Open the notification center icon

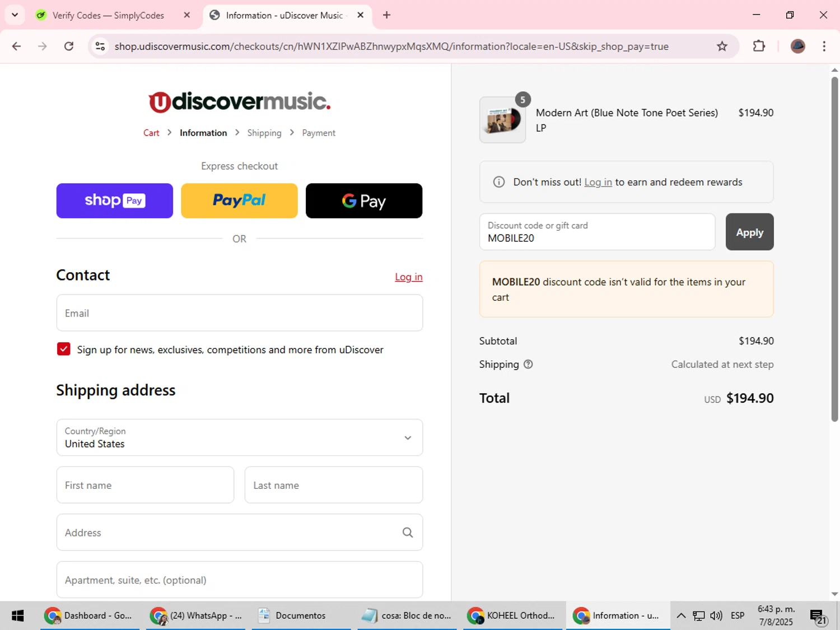819,617
